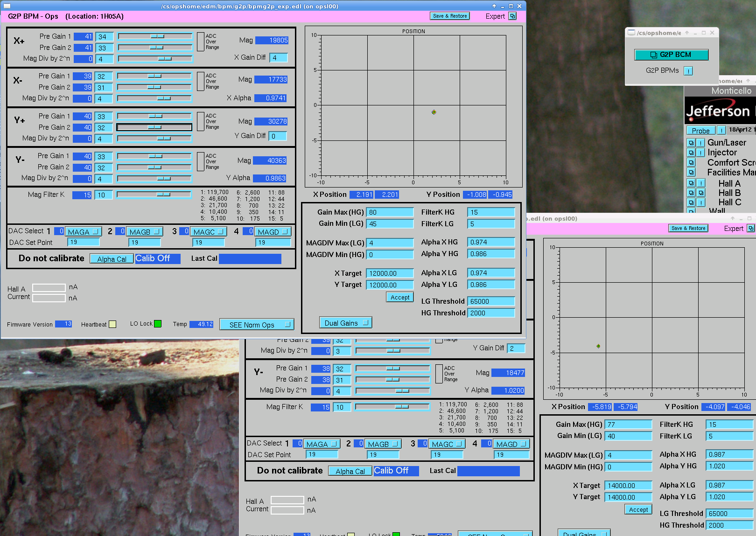Click Y+ Pre Gain 2 slider in front window

(x=154, y=127)
